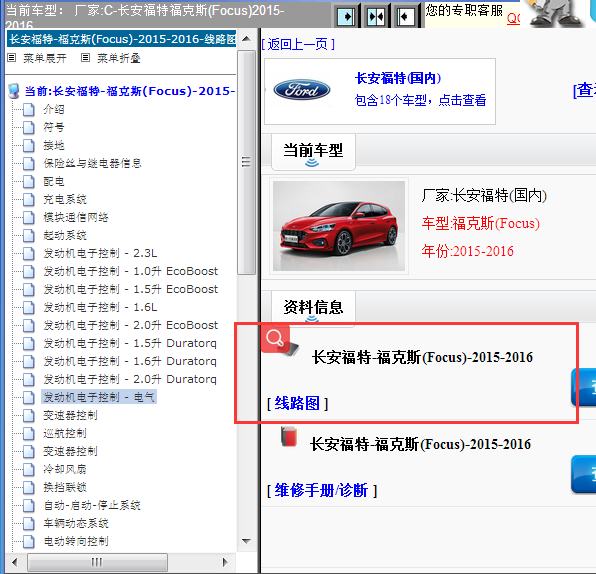Screen dimensions: 596x574
Task: Open the 介绍 tree item
Action: pos(54,109)
